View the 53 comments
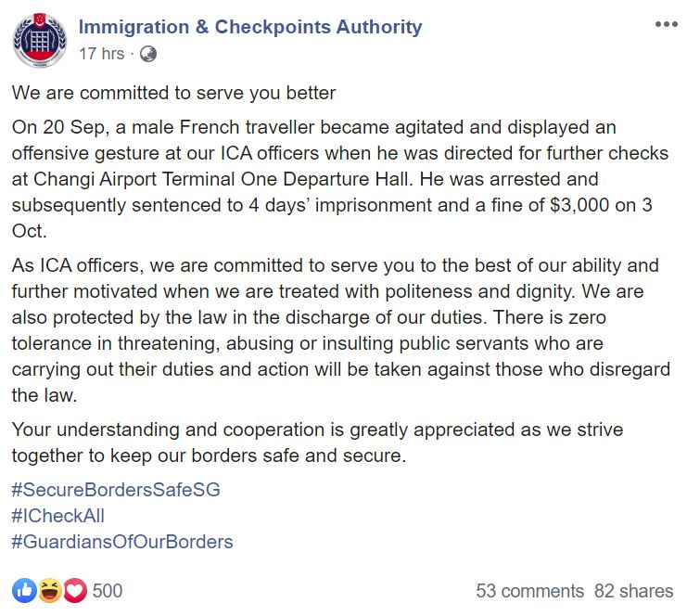 [x=529, y=591]
